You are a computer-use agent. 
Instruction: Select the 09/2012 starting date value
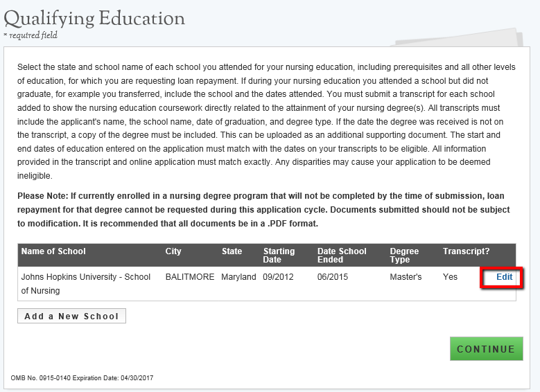(279, 277)
